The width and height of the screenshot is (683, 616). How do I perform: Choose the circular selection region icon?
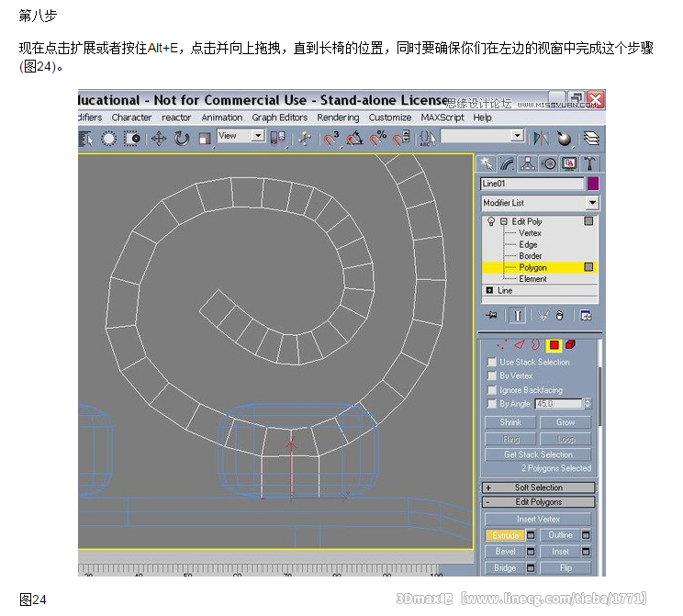108,139
